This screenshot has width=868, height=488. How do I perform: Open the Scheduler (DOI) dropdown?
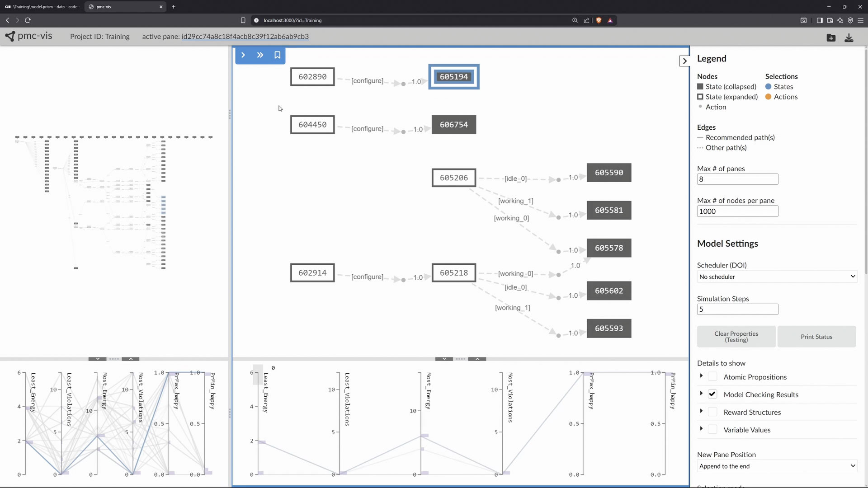point(777,277)
